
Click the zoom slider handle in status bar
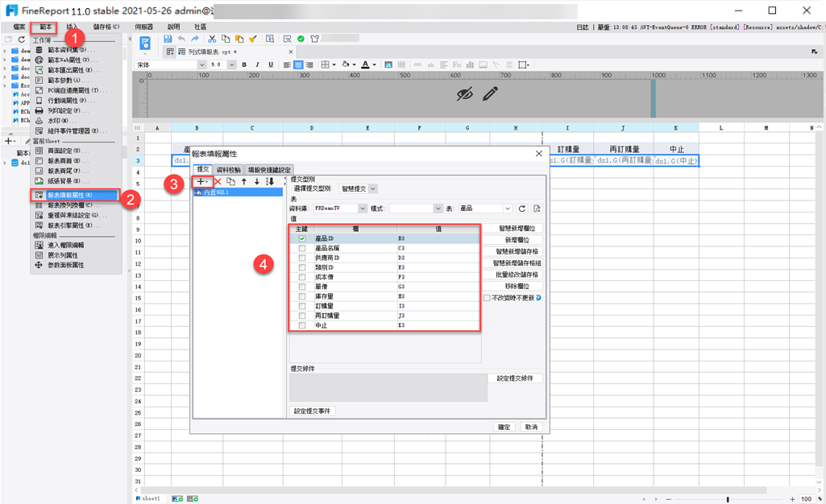click(x=728, y=498)
